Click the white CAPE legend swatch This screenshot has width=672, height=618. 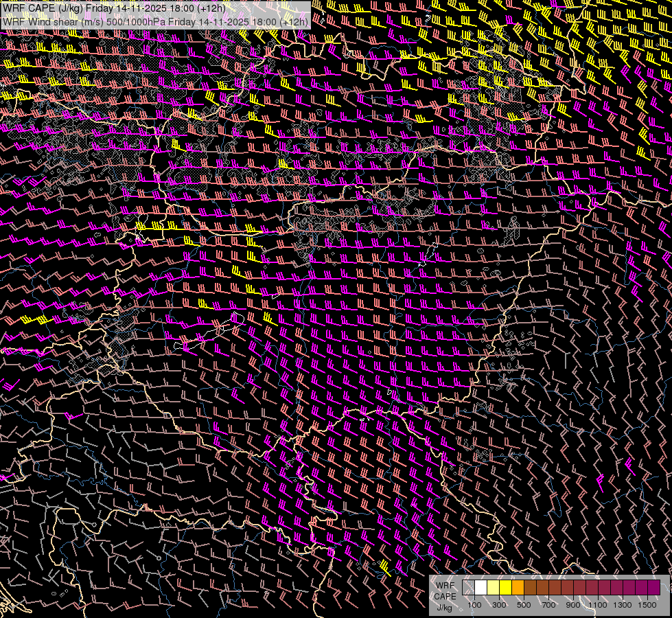(480, 588)
